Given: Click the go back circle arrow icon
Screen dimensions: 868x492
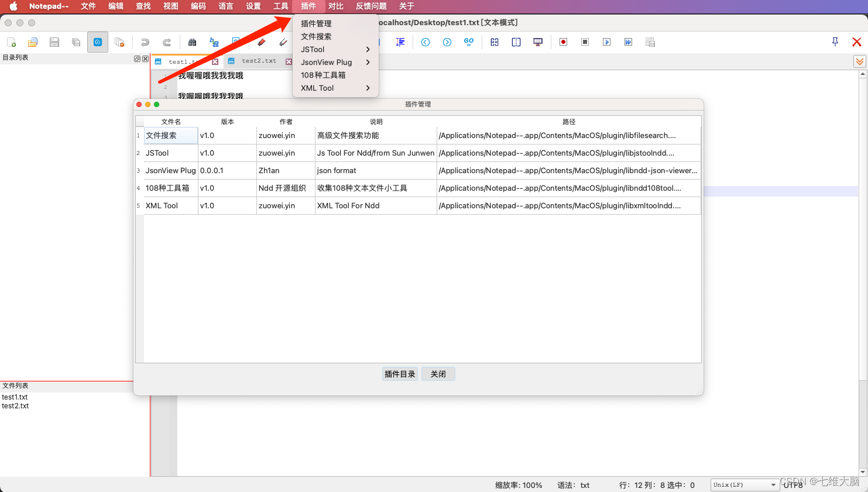Looking at the screenshot, I should coord(426,42).
